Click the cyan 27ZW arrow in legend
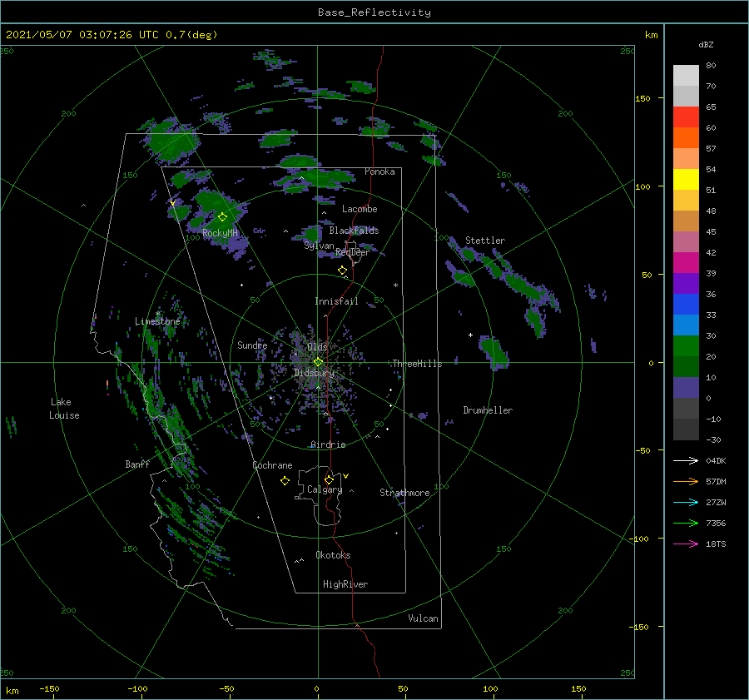Viewport: 749px width, 700px height. [x=686, y=502]
